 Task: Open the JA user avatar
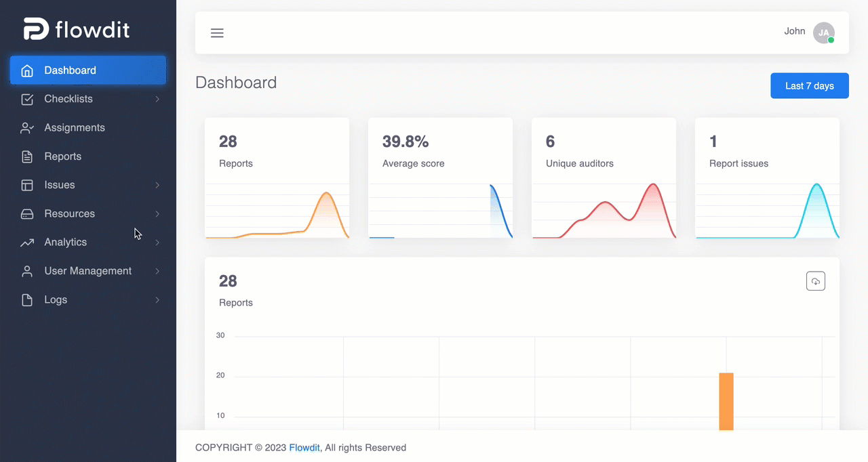point(824,33)
